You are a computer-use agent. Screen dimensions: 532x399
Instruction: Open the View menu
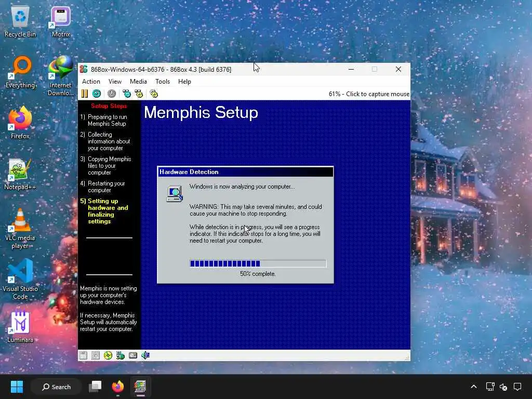[x=115, y=82]
